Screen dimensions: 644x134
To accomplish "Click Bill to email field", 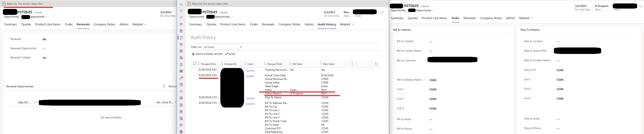I will click(431, 120).
